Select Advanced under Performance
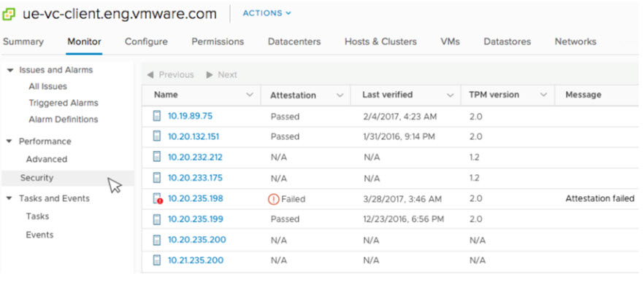 tap(47, 159)
